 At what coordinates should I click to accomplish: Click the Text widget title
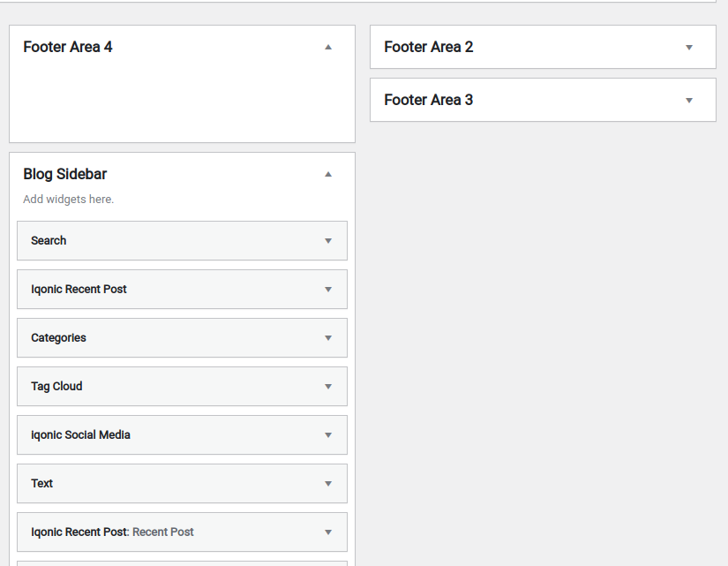41,483
